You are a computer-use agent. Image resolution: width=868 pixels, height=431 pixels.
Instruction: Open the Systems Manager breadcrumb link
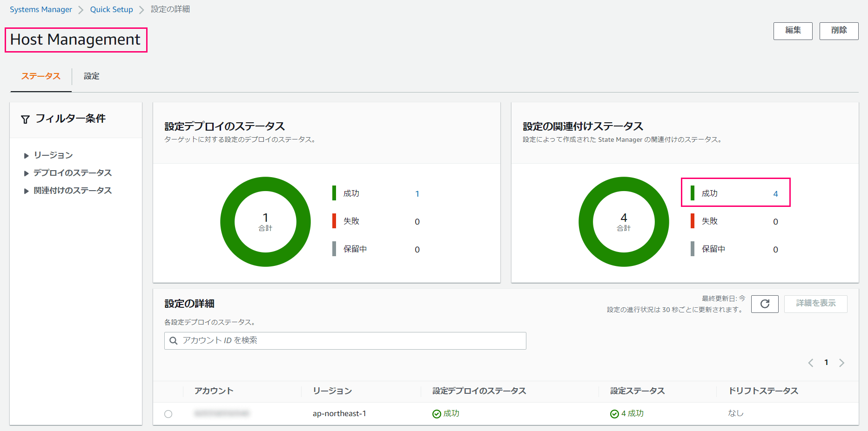pos(40,9)
